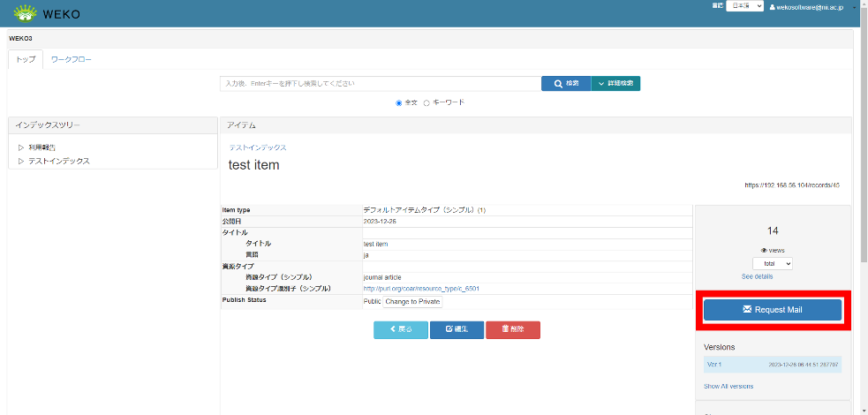Viewport: 868px width, 415px height.
Task: Click the WEKO logo icon
Action: click(25, 12)
